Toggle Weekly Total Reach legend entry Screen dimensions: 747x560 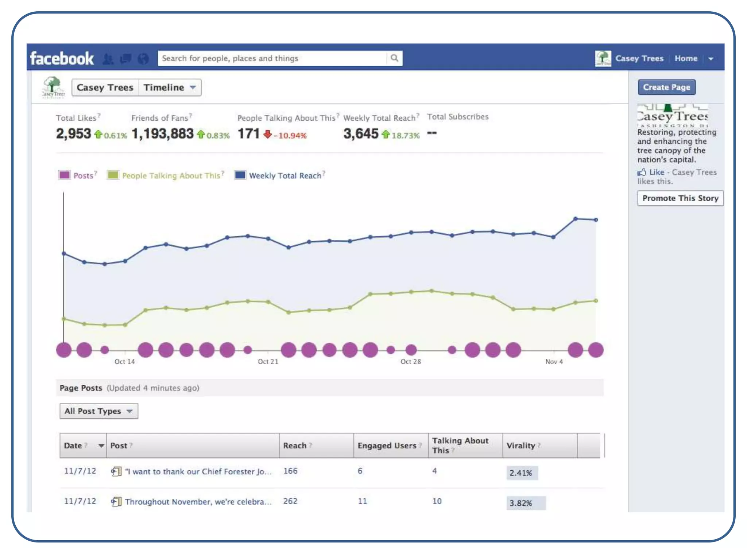(285, 175)
